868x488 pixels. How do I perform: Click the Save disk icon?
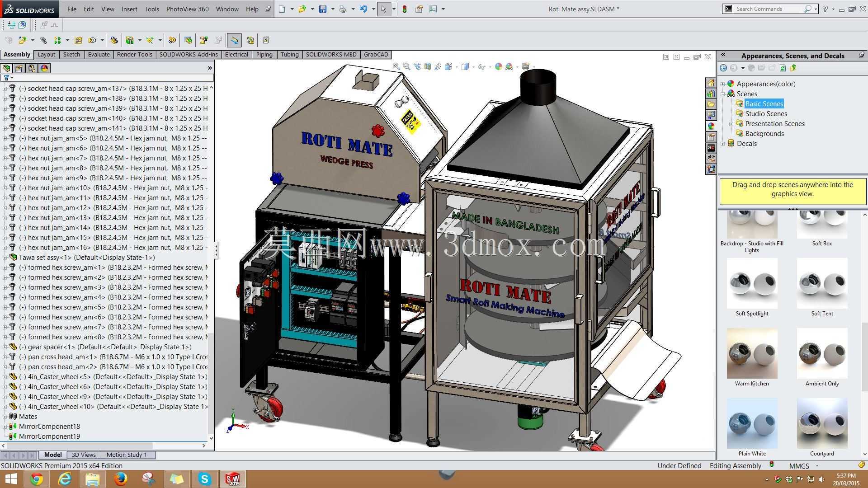coord(323,9)
